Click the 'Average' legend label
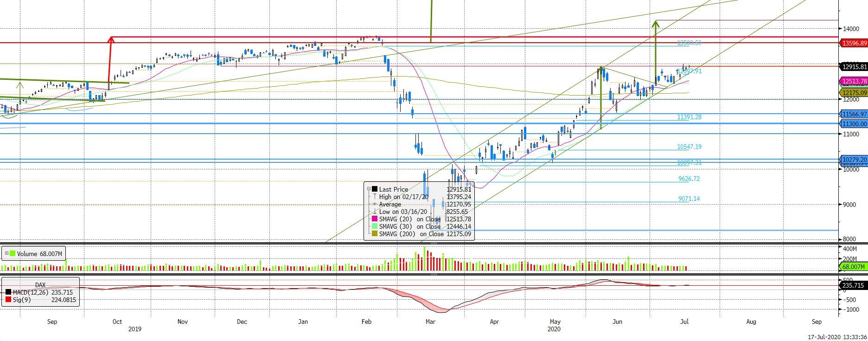This screenshot has height=341, width=868. pos(390,204)
